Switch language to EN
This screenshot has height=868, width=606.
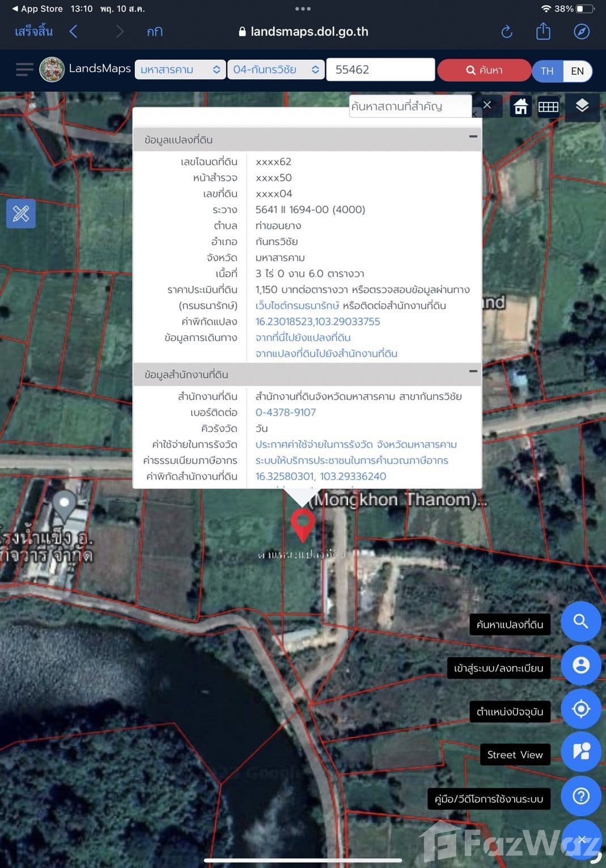tap(577, 71)
